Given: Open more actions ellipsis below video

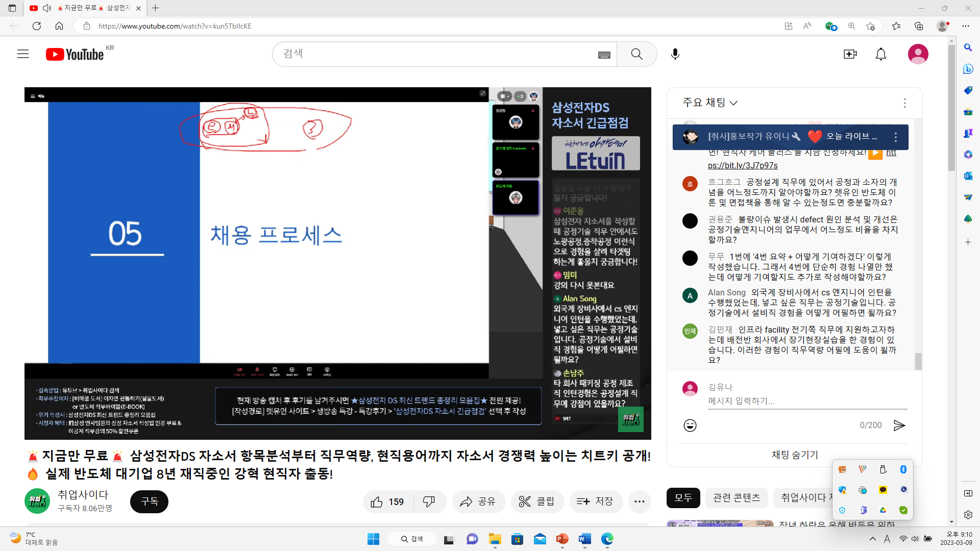Looking at the screenshot, I should point(639,502).
